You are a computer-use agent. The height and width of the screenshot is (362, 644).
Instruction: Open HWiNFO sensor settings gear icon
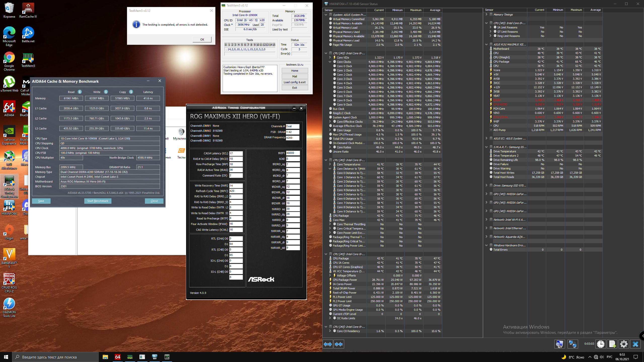pyautogui.click(x=624, y=344)
